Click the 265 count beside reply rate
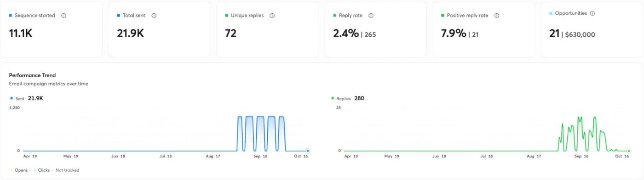 tap(370, 34)
